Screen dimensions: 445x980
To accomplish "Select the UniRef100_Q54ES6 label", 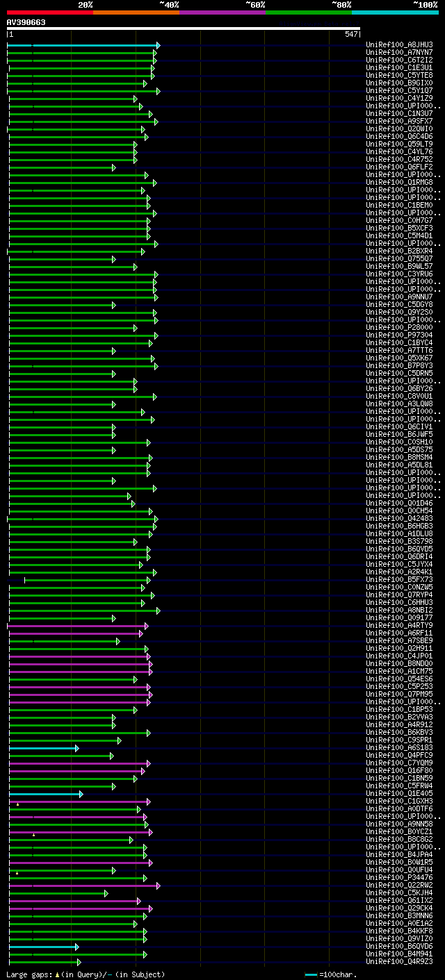I will 400,679.
